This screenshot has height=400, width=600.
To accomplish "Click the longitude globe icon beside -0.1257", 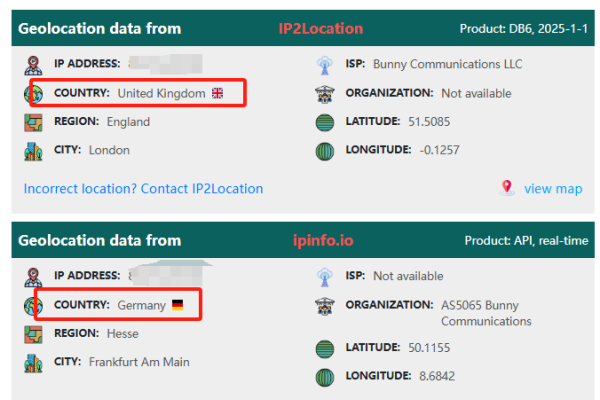I will pyautogui.click(x=324, y=151).
